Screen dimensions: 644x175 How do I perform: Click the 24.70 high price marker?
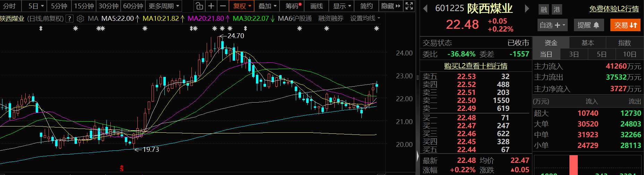tap(235, 36)
